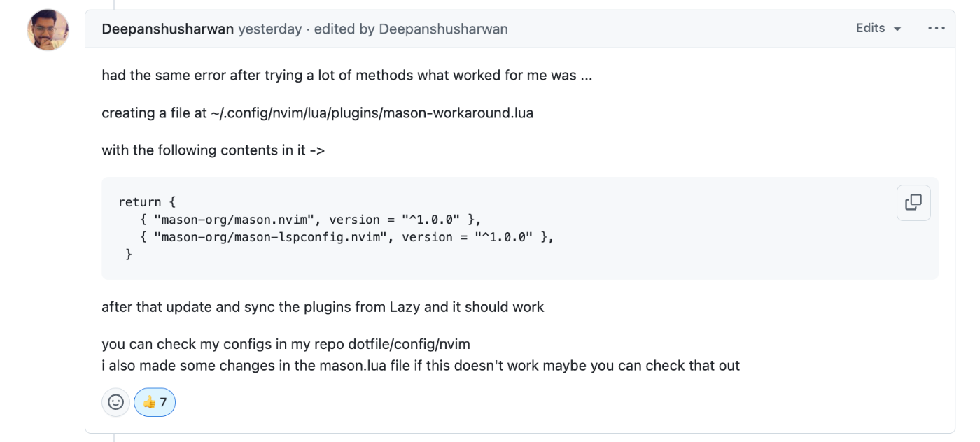
Task: Open the three-dot comment options menu
Action: [937, 29]
